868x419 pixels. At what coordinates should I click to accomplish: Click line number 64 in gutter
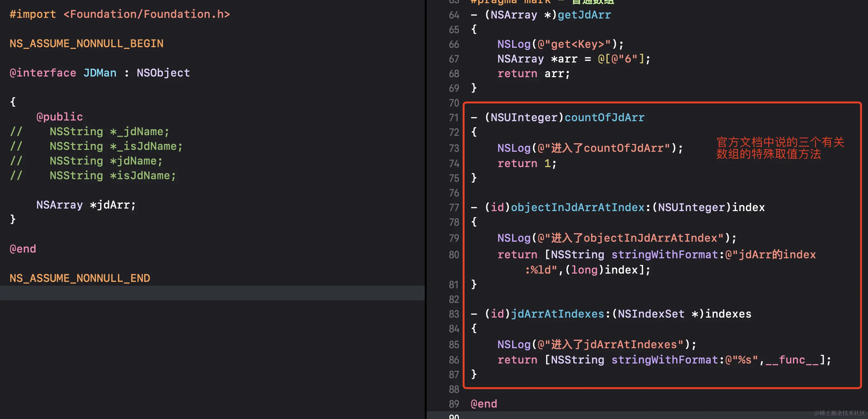pyautogui.click(x=453, y=15)
